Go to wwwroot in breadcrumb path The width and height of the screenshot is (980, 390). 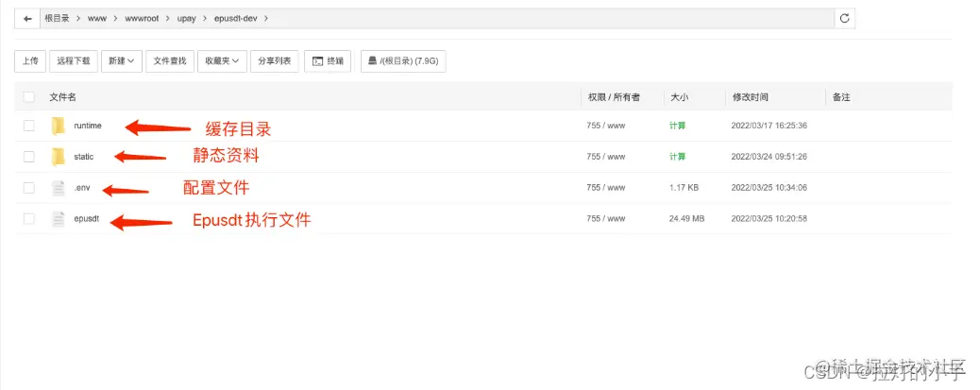(142, 19)
